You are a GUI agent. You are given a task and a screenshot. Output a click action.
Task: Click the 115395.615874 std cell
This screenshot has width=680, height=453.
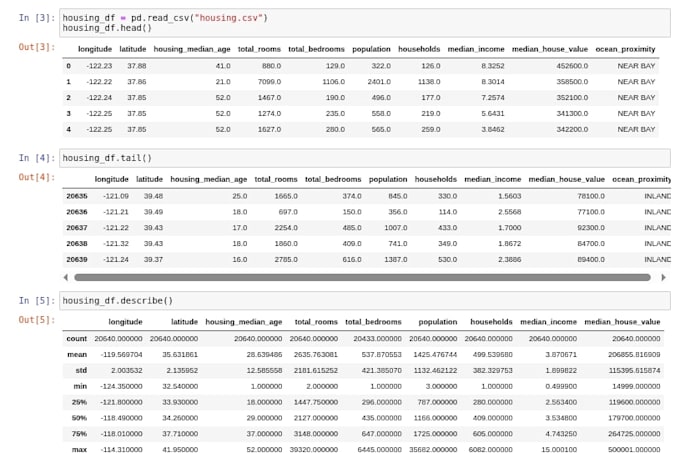pyautogui.click(x=634, y=371)
